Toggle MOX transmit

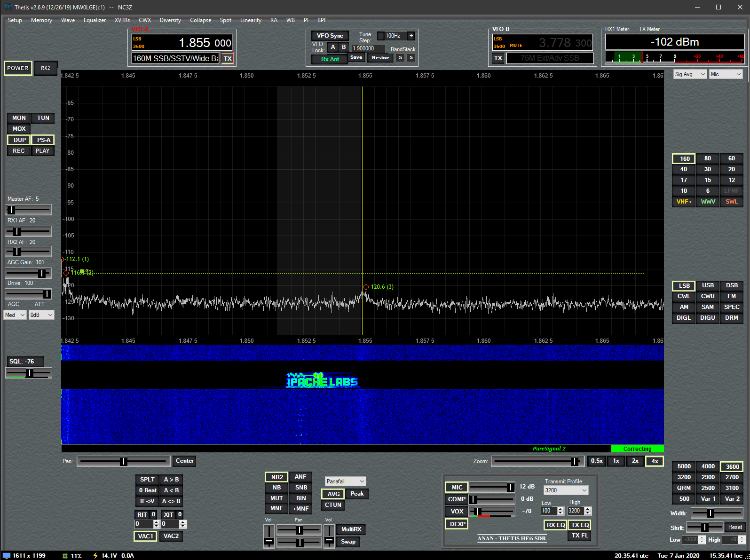pos(19,129)
